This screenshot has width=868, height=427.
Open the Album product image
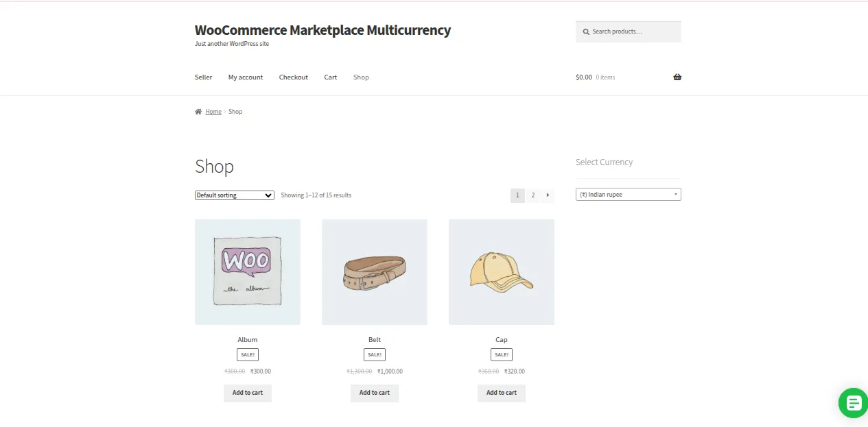point(248,272)
